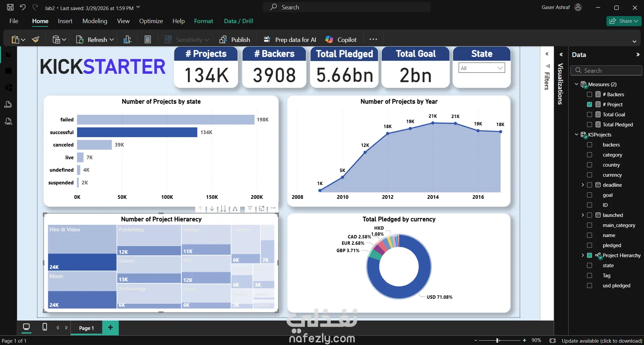Click the Save icon in the title bar

pos(10,7)
